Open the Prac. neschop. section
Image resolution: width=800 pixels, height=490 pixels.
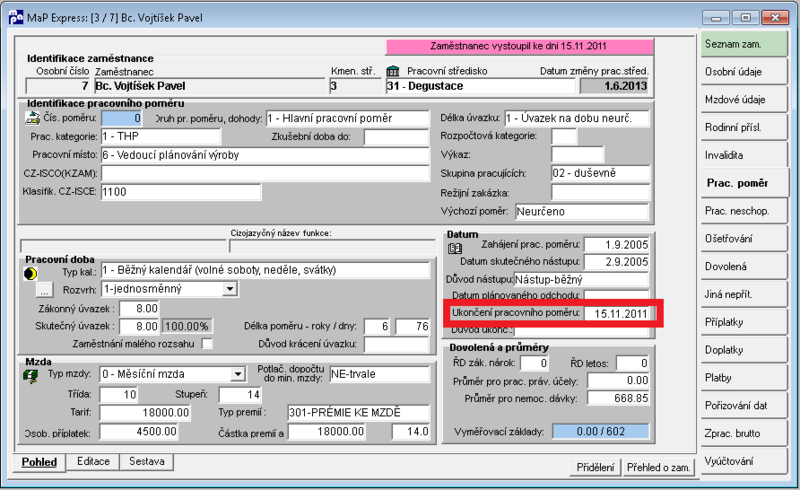point(744,211)
